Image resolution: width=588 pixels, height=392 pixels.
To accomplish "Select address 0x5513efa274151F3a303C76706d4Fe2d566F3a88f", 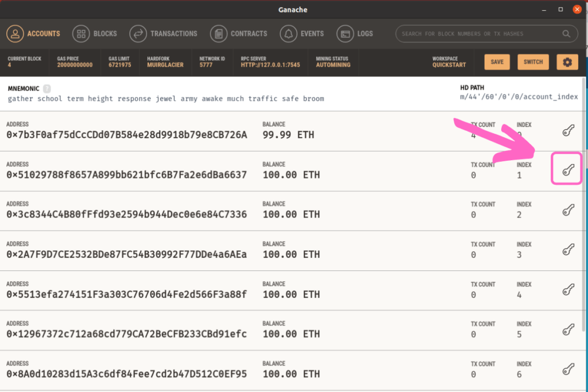I will [x=127, y=294].
